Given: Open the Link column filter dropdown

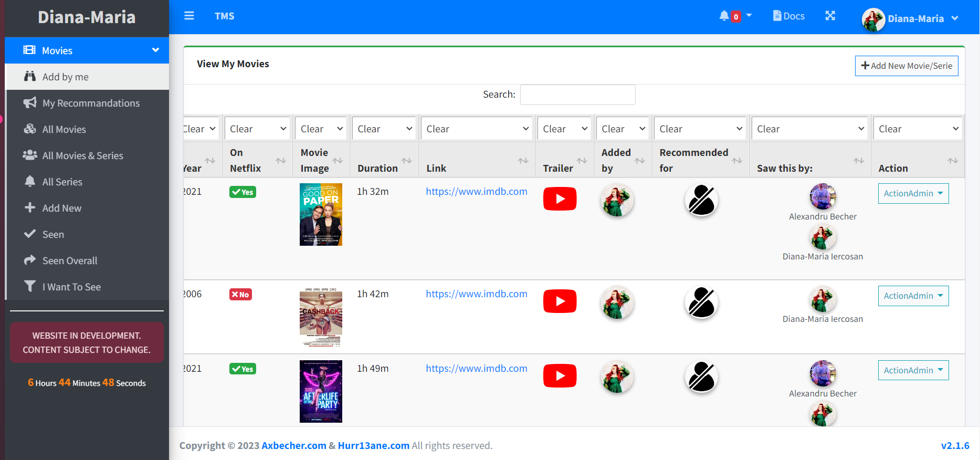Looking at the screenshot, I should [x=477, y=129].
